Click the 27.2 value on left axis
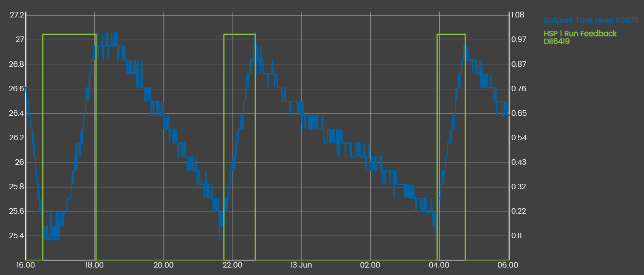Image resolution: width=644 pixels, height=275 pixels. 17,15
